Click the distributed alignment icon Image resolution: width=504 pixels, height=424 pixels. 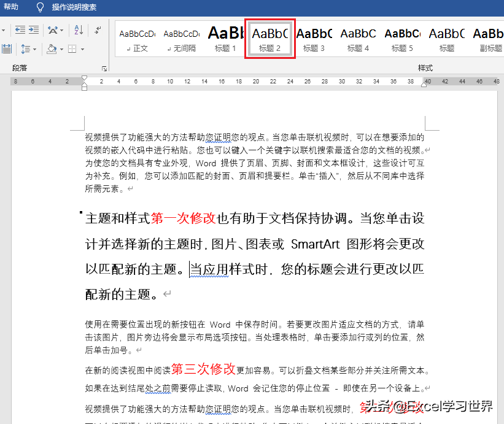point(6,48)
